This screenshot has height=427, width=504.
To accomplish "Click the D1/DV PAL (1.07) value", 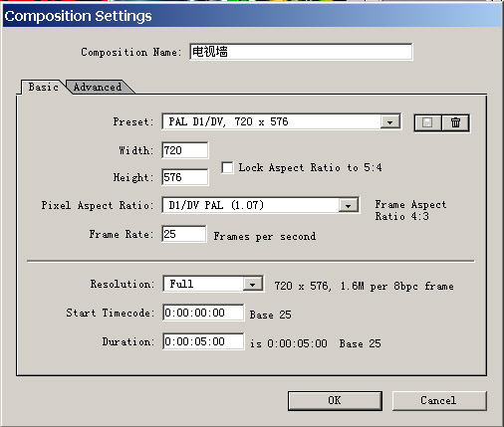I will click(x=216, y=205).
